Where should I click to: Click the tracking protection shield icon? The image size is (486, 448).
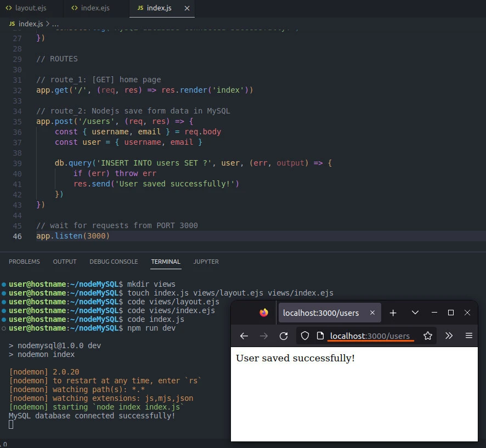(x=306, y=336)
